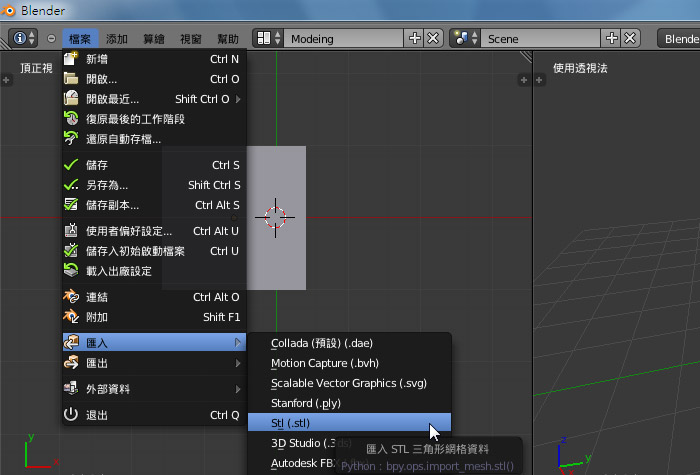700x475 pixels.
Task: Open the 檔案 (File) menu
Action: pyautogui.click(x=80, y=39)
